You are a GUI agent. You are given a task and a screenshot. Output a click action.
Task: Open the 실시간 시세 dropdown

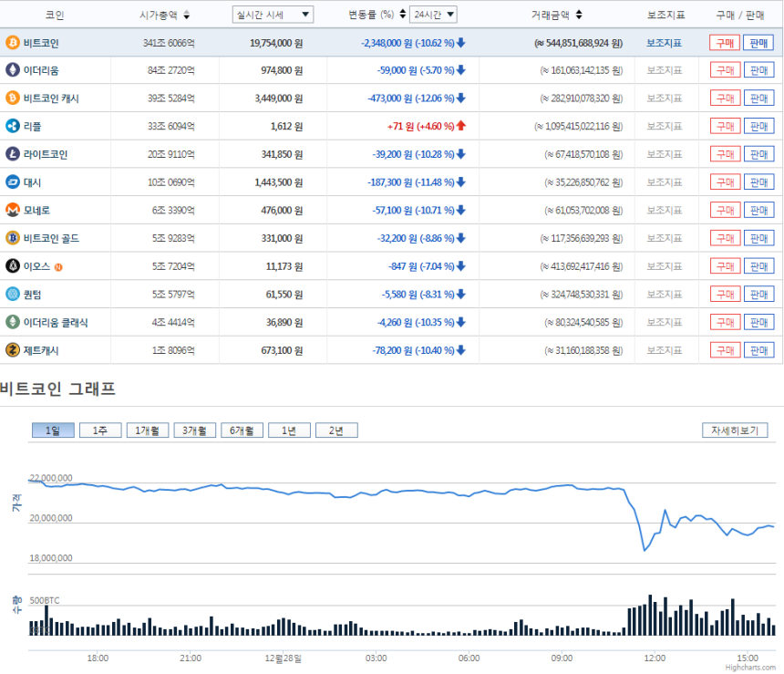(x=273, y=15)
